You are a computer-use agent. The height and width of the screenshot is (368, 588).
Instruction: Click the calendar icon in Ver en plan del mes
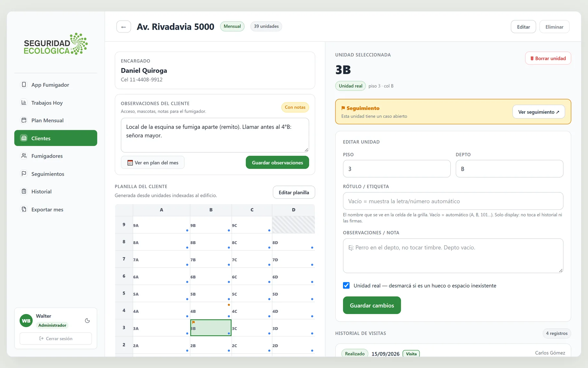pyautogui.click(x=130, y=163)
